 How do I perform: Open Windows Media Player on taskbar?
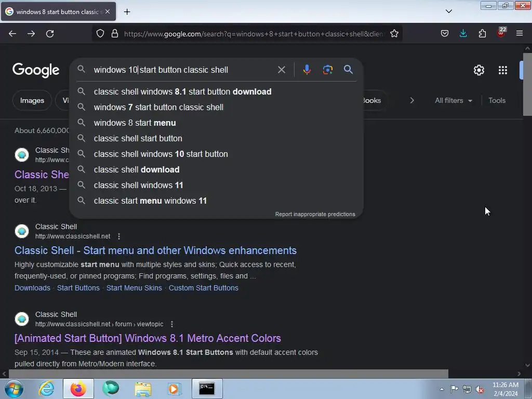[x=175, y=389]
